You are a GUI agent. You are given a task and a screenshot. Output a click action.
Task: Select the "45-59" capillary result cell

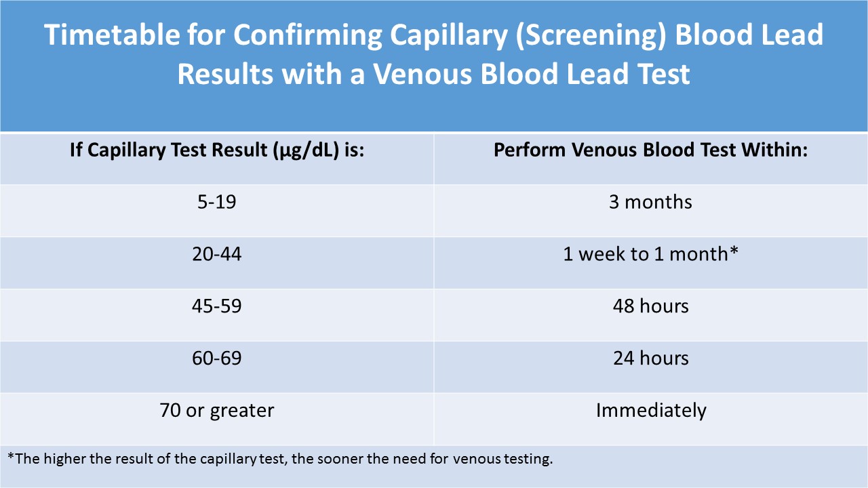217,306
